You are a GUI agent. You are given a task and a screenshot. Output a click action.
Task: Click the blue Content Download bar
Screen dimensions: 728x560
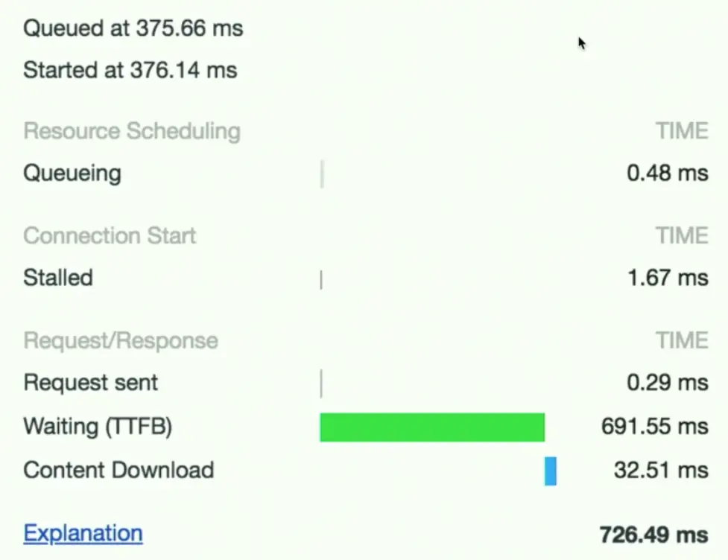pyautogui.click(x=551, y=471)
